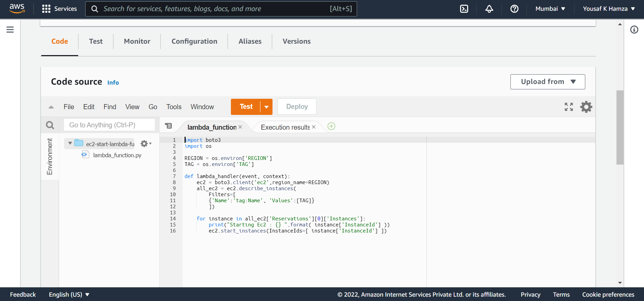Click the scroll-down arrow of page scrollbar
Screen dimensions: 644x301
tap(620, 283)
